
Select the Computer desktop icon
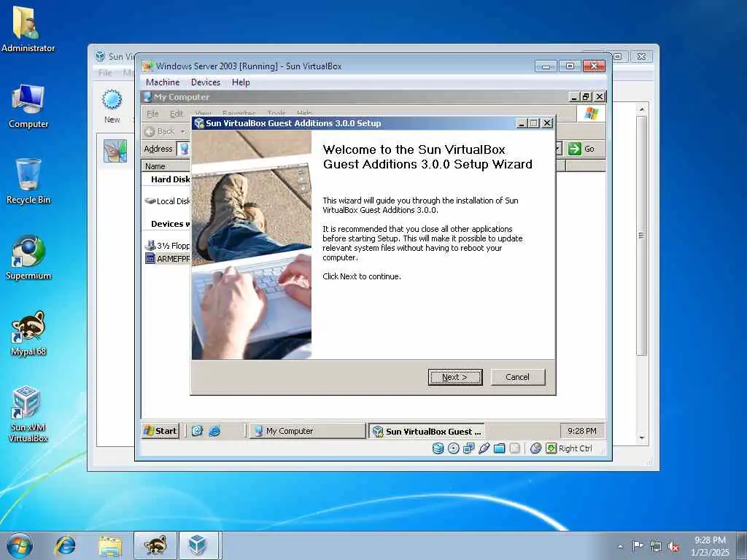click(x=28, y=106)
